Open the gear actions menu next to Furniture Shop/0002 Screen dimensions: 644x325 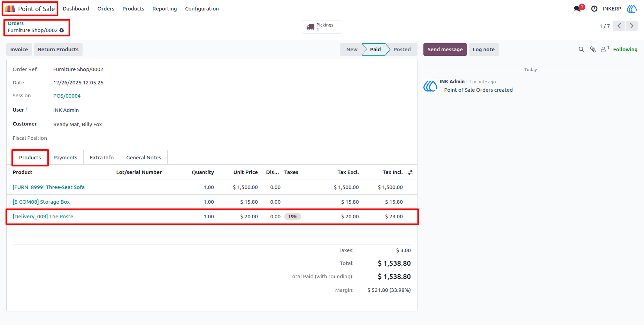tap(62, 30)
